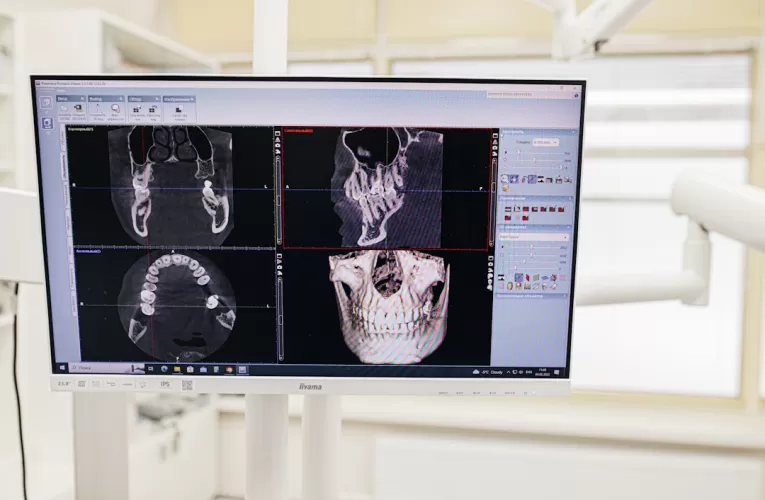Open the thickness dropdown in top right panel
Screen dimensions: 765x500
click(546, 143)
